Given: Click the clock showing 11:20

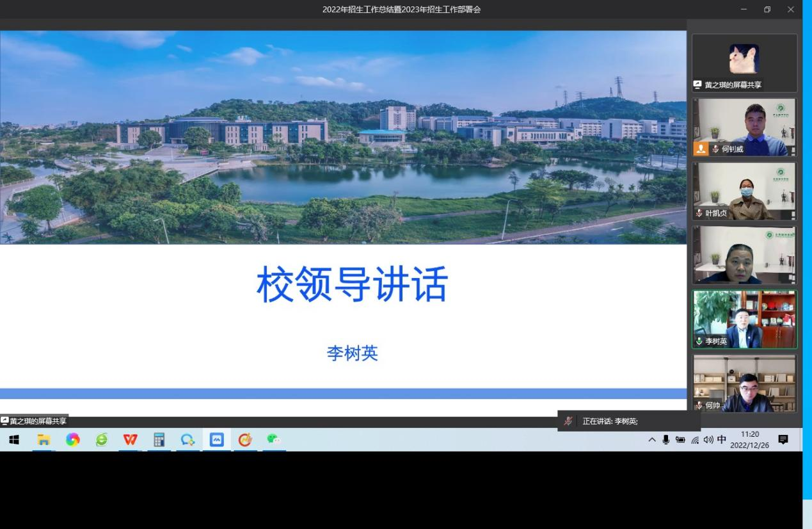Looking at the screenshot, I should (749, 439).
